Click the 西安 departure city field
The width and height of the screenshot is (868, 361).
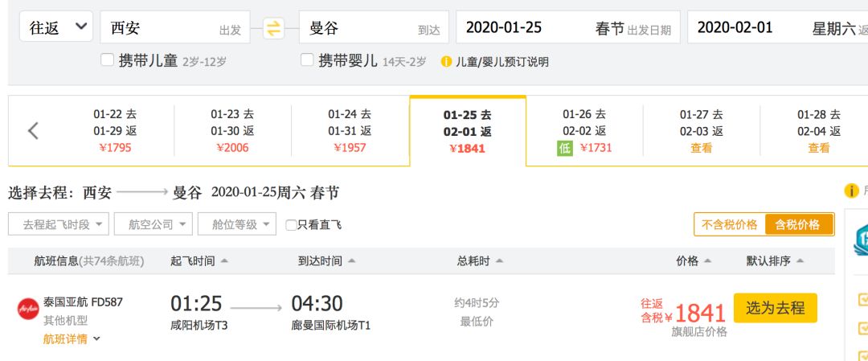(x=175, y=27)
